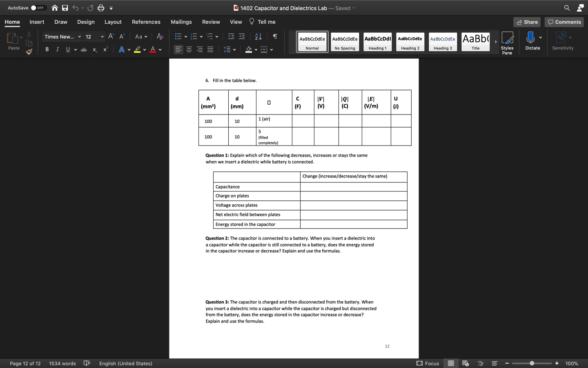The image size is (588, 368).
Task: Redo the last action
Action: (x=90, y=8)
